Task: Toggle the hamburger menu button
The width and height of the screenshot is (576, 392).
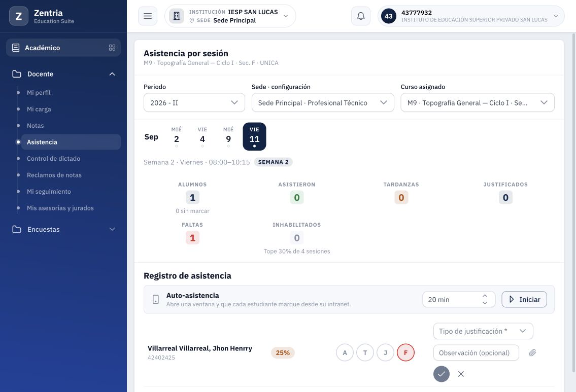Action: coord(148,16)
